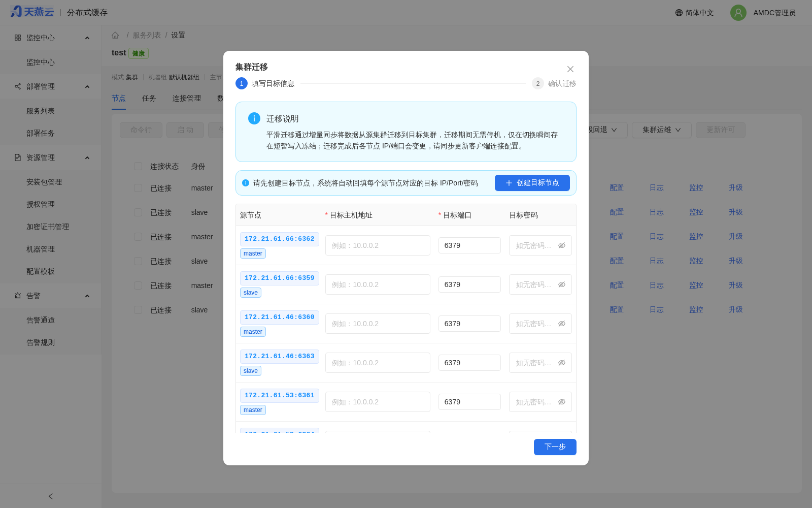This screenshot has width=812, height=508.
Task: Click the 资源管理 document icon
Action: (18, 157)
